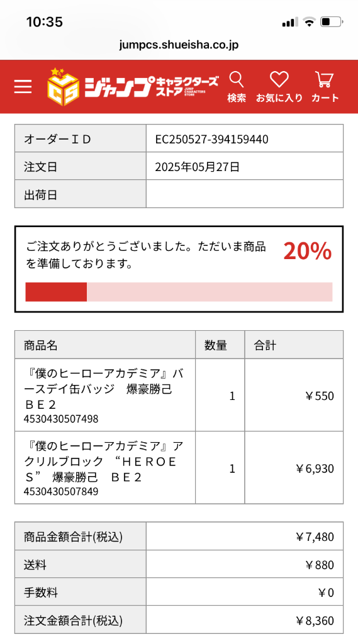Screen dimensions: 358x644
Task: Tap the 20% progress percentage
Action: click(308, 252)
